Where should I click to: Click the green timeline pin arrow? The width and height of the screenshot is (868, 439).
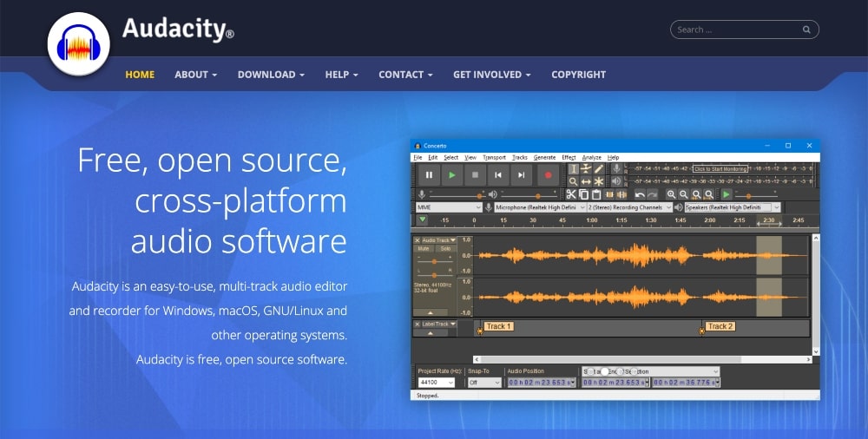[423, 219]
